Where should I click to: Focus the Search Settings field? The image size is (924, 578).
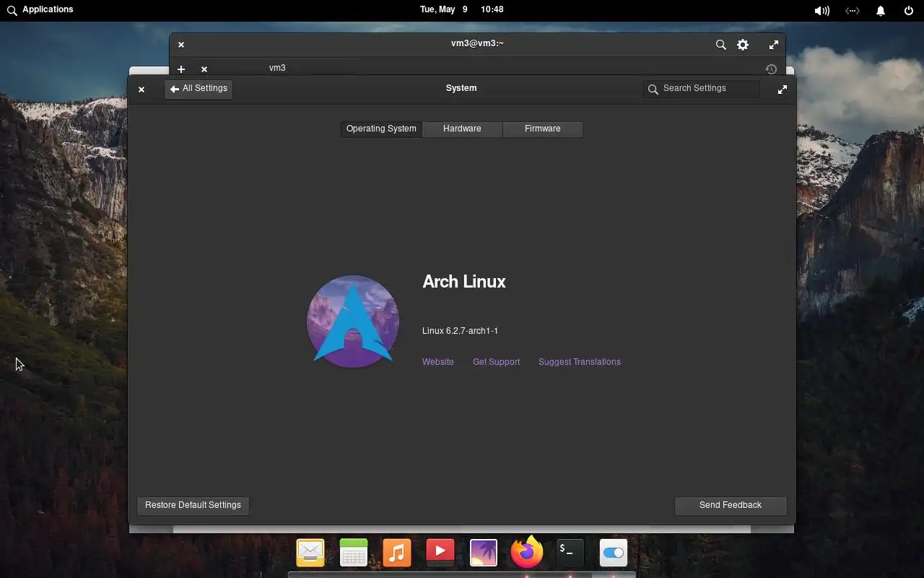[702, 89]
